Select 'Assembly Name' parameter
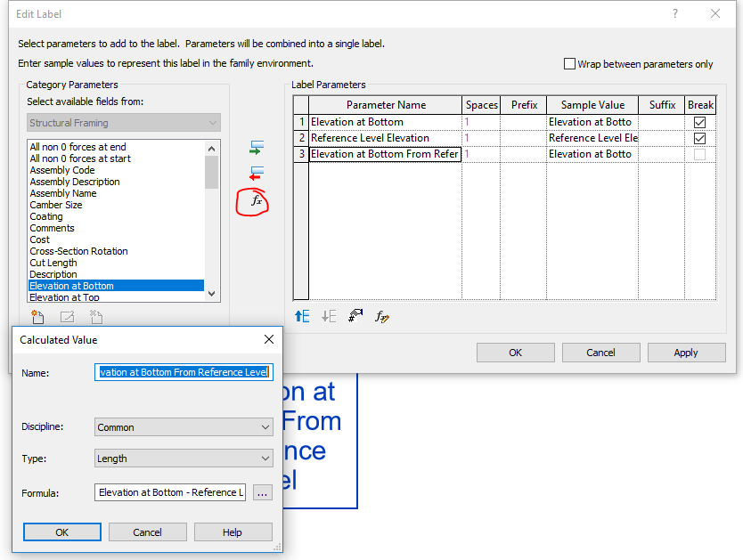 116,193
